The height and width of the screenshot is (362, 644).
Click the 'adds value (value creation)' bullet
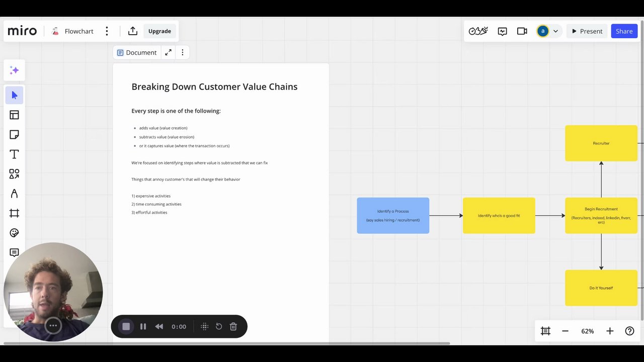click(x=163, y=128)
